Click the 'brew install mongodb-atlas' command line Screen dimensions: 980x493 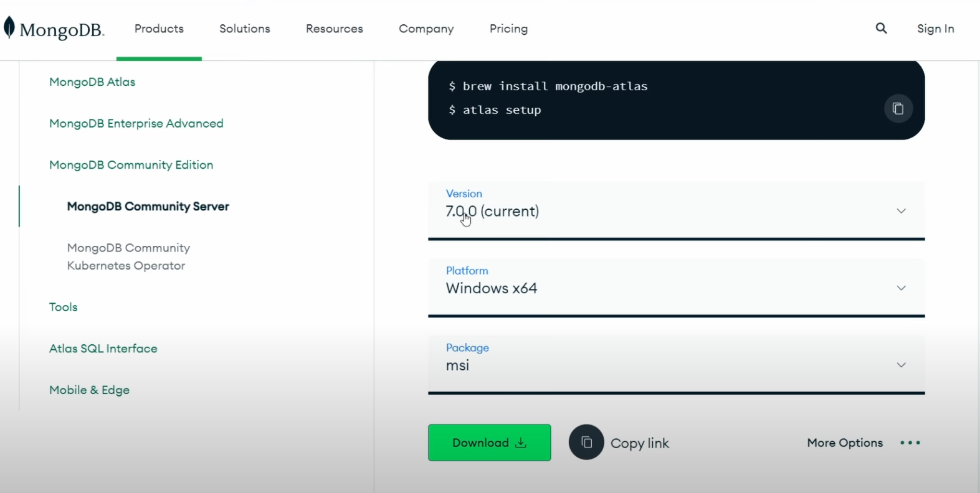point(548,86)
